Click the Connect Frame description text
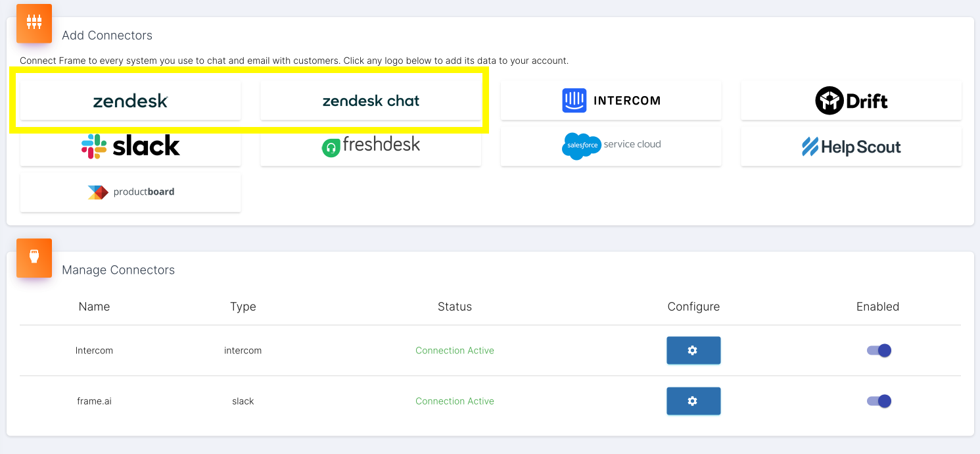This screenshot has width=980, height=454. coord(294,61)
